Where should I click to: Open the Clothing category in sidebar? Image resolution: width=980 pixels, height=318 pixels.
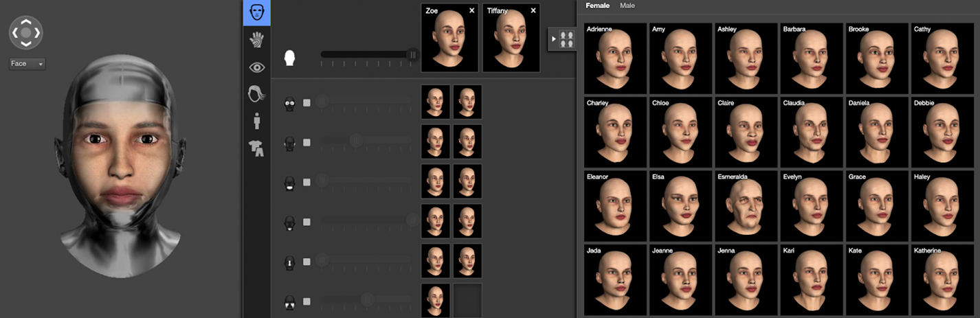pyautogui.click(x=257, y=148)
